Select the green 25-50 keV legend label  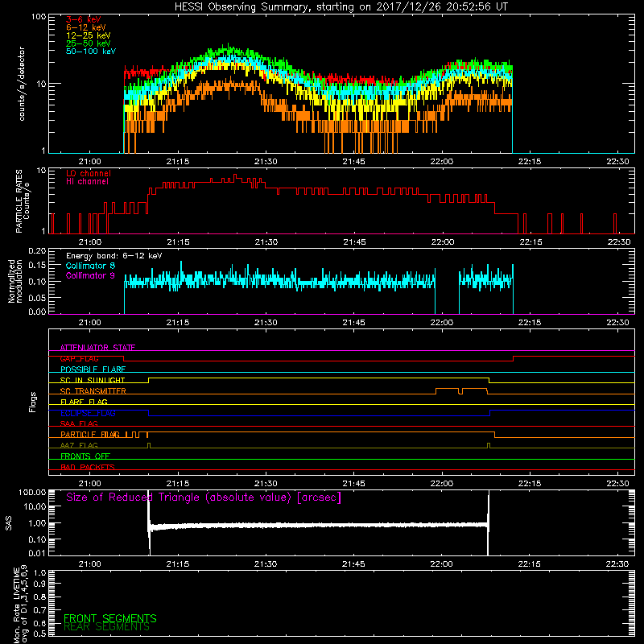88,43
